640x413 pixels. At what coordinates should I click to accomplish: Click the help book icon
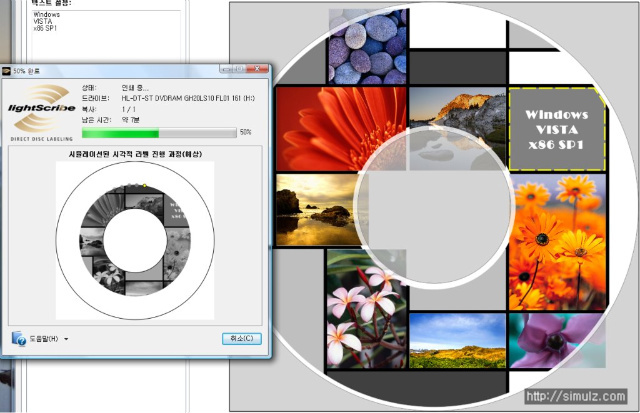click(x=18, y=339)
